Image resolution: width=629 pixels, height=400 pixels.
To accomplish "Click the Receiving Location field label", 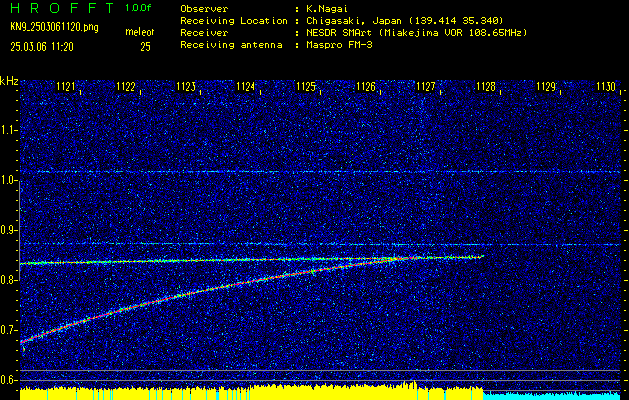I will (234, 21).
